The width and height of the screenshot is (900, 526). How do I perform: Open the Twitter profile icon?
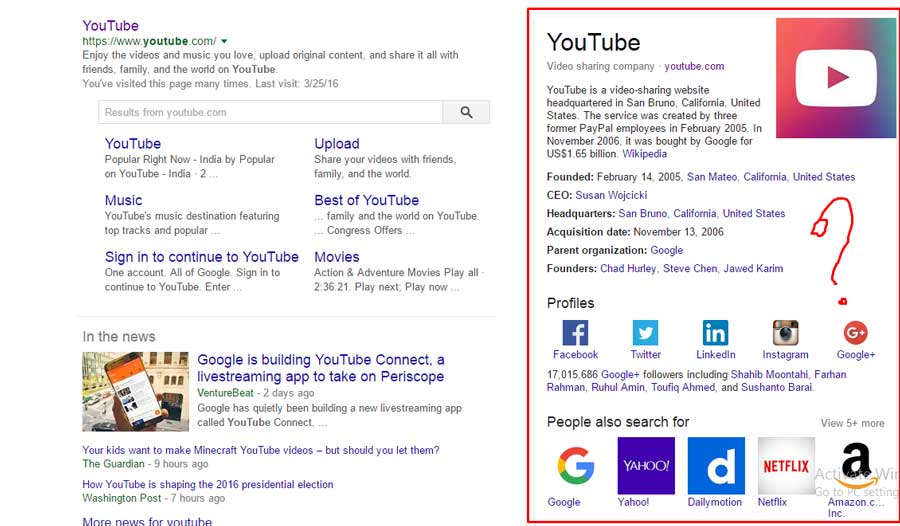[x=645, y=332]
